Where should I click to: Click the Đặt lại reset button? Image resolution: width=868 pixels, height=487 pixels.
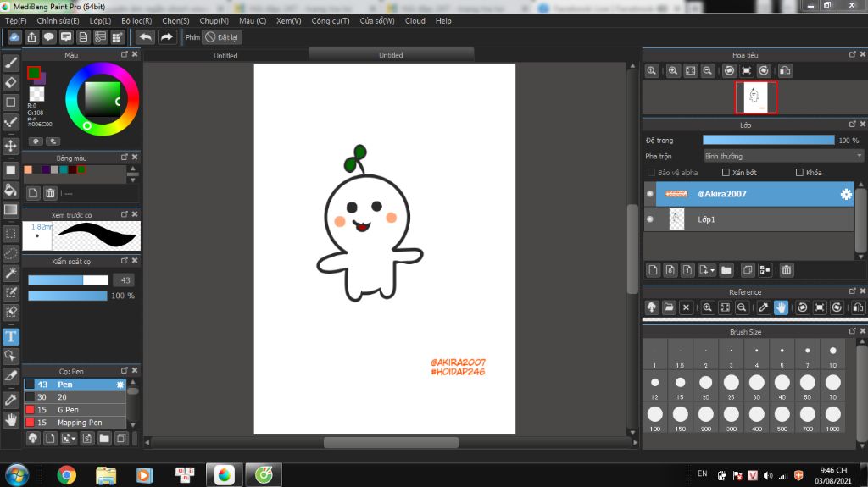(x=223, y=37)
